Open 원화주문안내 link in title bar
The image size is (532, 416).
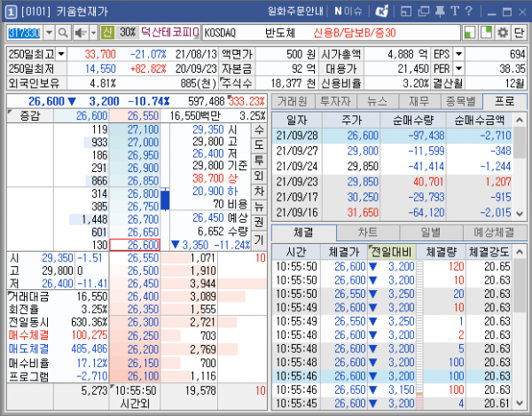(295, 12)
